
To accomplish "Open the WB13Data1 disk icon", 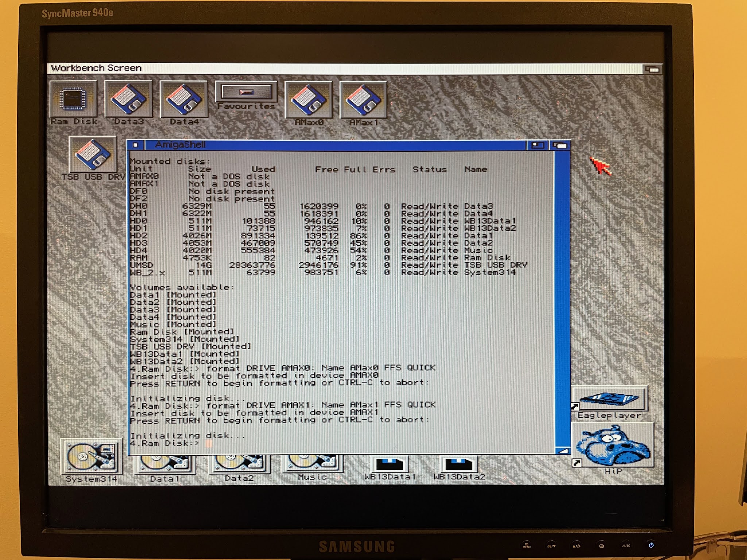I will [390, 464].
